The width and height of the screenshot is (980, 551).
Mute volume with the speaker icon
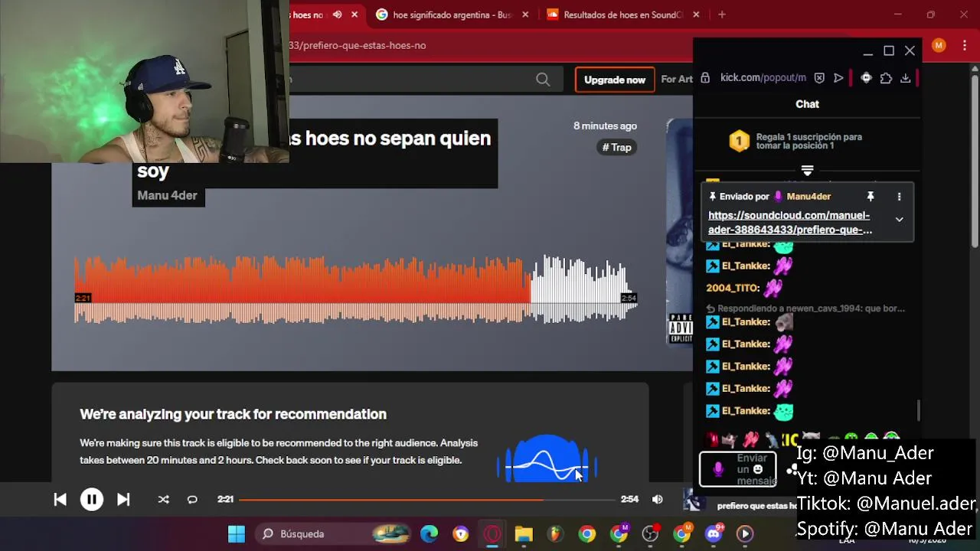point(657,499)
